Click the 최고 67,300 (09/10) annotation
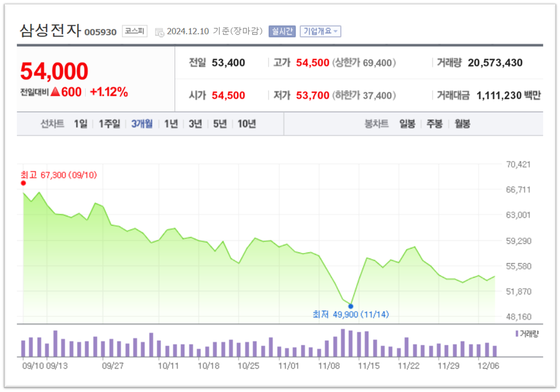Image resolution: width=560 pixels, height=392 pixels. click(x=59, y=175)
